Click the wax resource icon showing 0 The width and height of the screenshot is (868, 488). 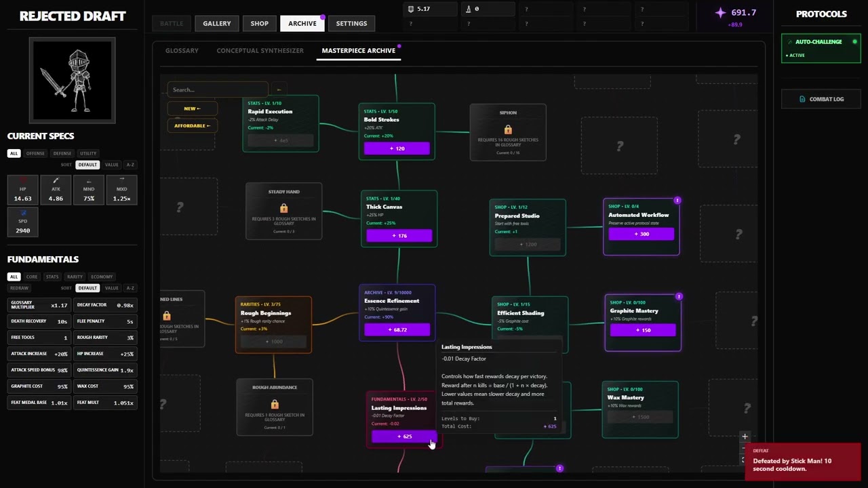(469, 9)
